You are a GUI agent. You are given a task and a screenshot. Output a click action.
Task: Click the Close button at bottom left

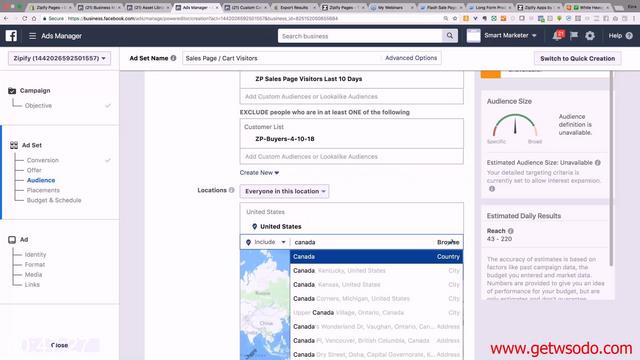pos(60,345)
